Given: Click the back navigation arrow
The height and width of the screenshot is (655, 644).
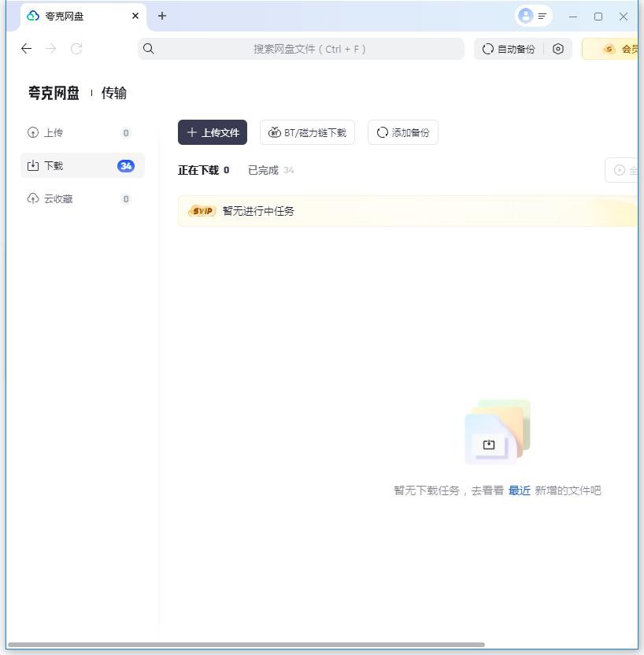Looking at the screenshot, I should pos(26,49).
